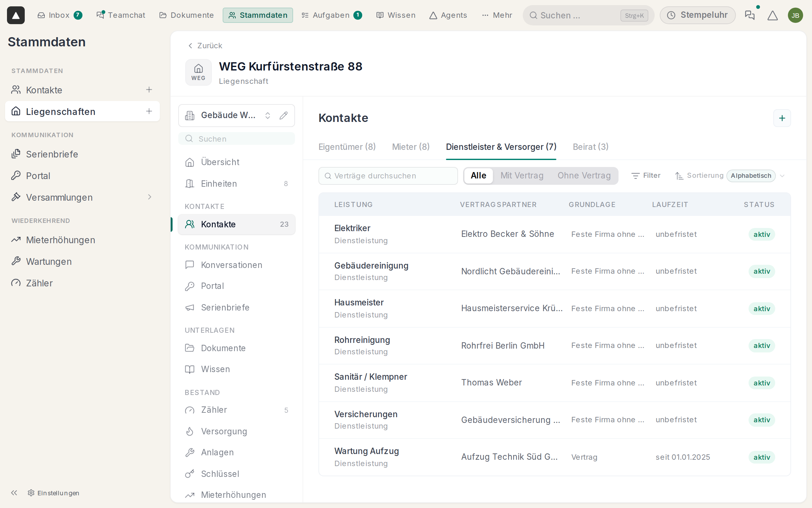
Task: Add new Liegenschaft with plus icon
Action: point(149,111)
